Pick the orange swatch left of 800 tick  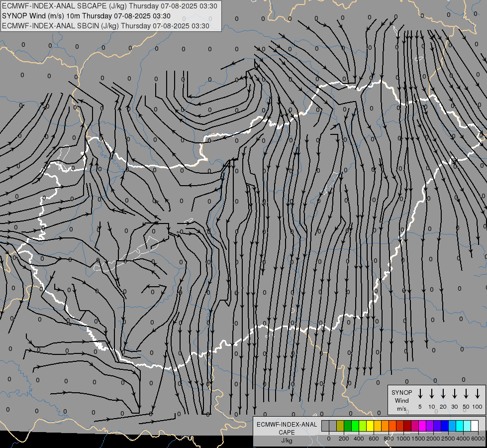[385, 426]
